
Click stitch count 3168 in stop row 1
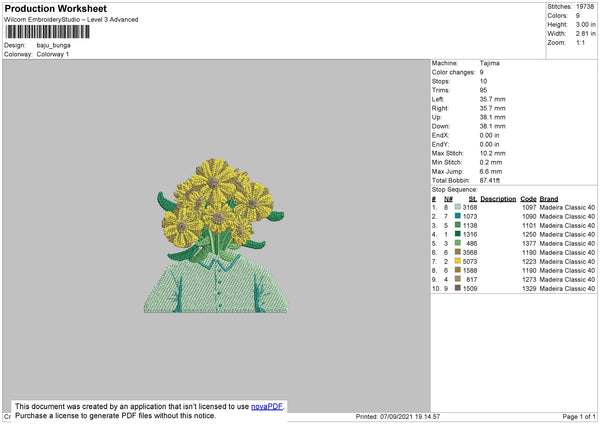tap(470, 207)
